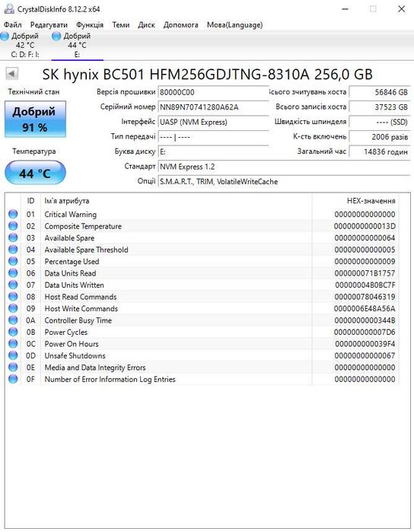Click status orb for Critical Warning row
The image size is (414, 532).
(x=13, y=214)
